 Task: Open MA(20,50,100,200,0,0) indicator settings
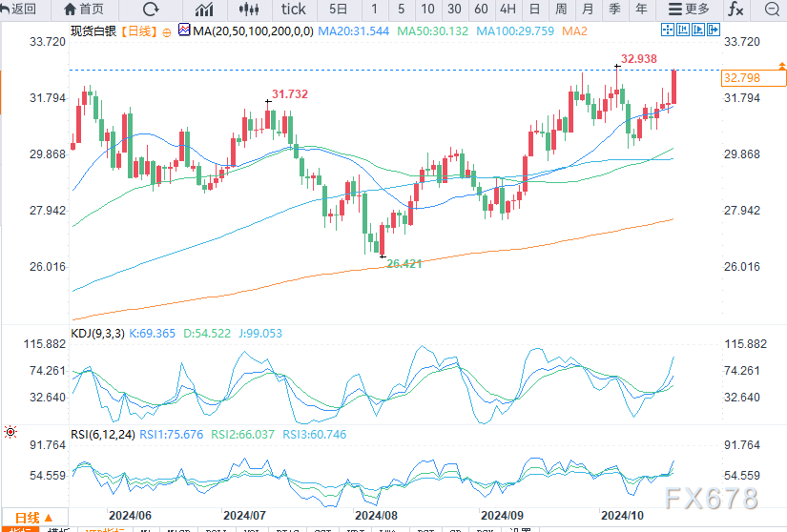[x=252, y=31]
